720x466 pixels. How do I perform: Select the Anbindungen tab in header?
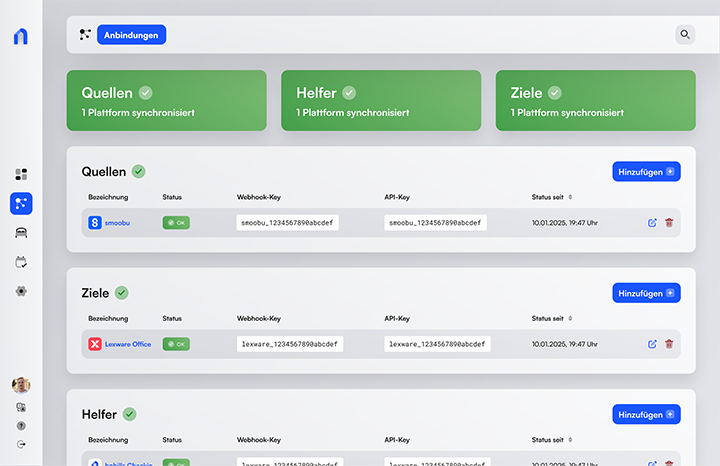[131, 34]
